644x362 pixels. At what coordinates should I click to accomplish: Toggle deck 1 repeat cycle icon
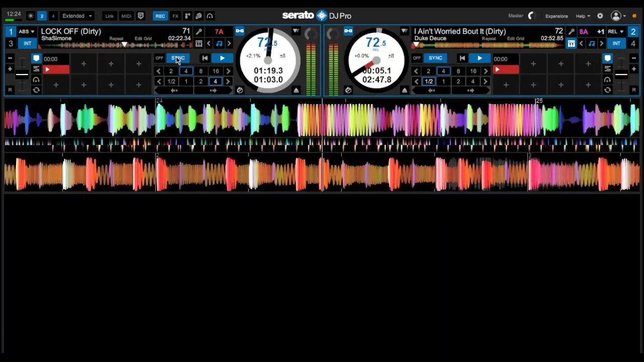coord(36,90)
